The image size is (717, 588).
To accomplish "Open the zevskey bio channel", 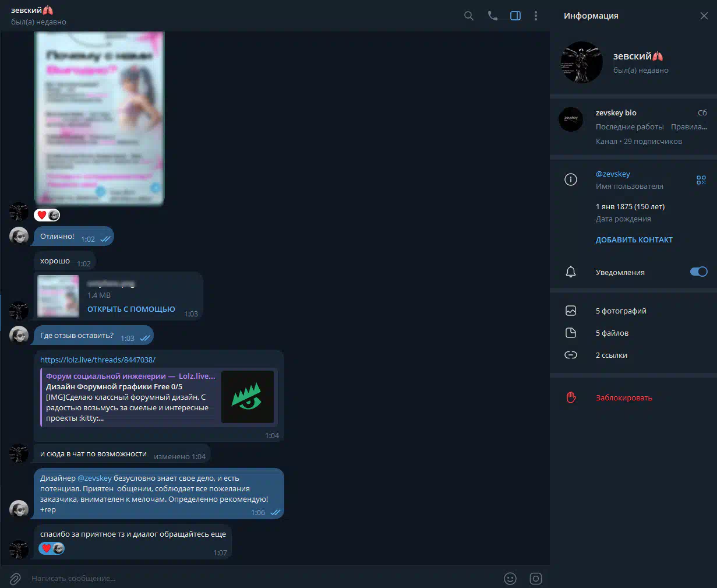I will [x=633, y=126].
